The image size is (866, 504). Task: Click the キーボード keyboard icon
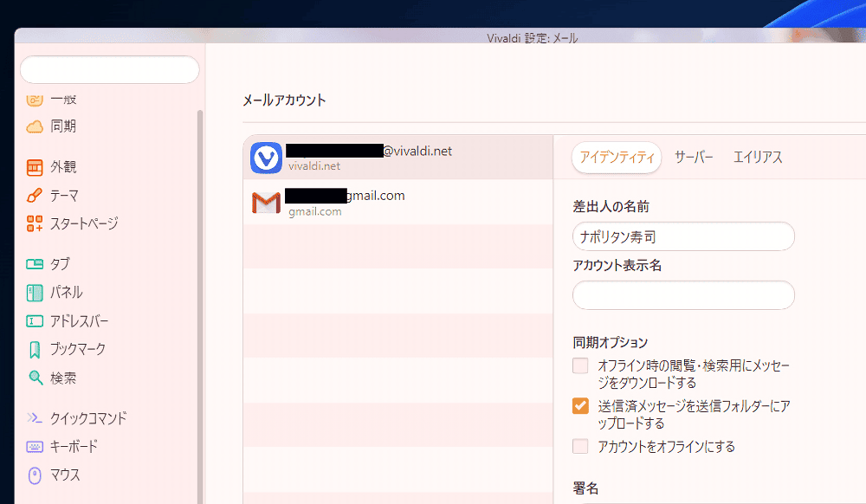pos(35,447)
